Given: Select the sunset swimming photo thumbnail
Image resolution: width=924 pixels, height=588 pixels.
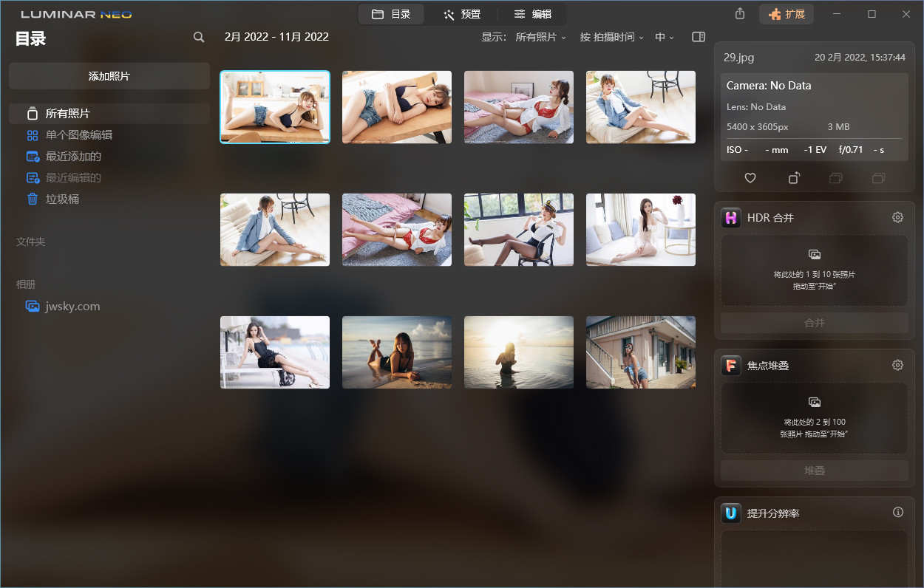Looking at the screenshot, I should pyautogui.click(x=518, y=352).
